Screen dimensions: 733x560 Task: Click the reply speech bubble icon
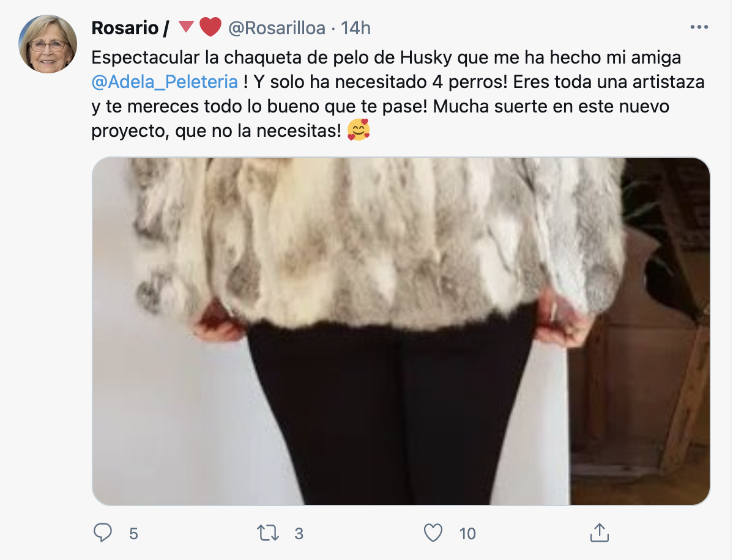pyautogui.click(x=103, y=532)
